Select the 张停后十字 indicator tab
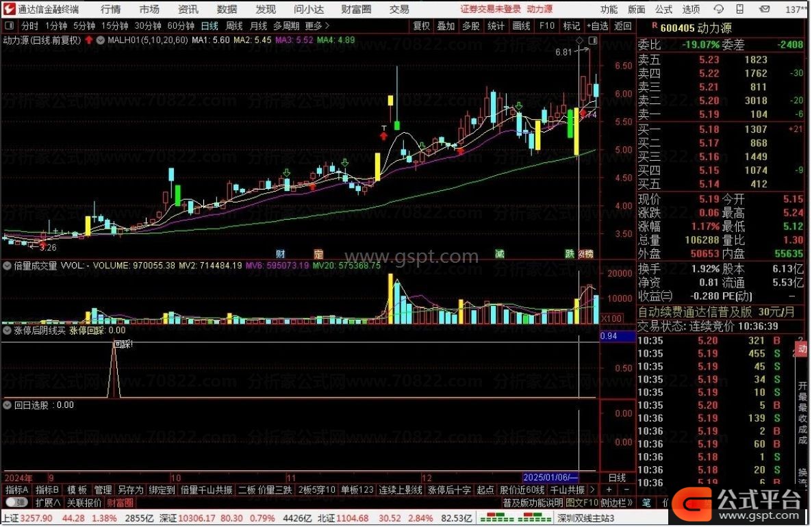Viewport: 812px width, 527px height. click(450, 490)
